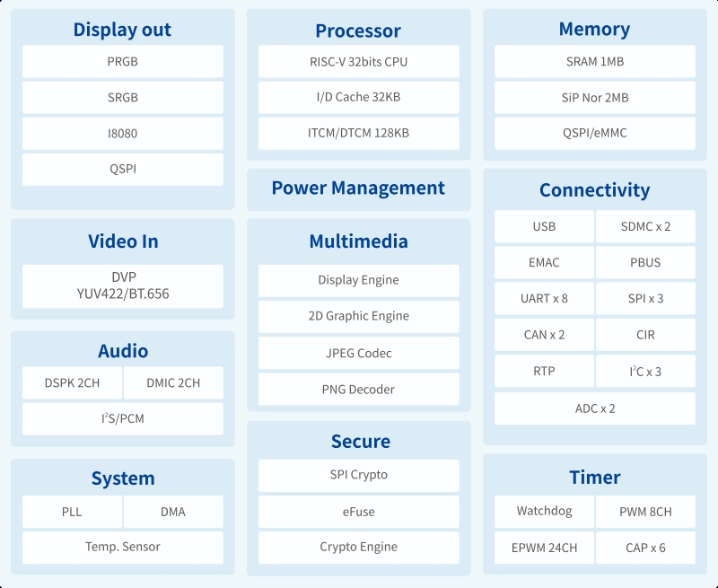Viewport: 718px width, 588px height.
Task: Select the Watchdog timer block
Action: click(x=544, y=512)
